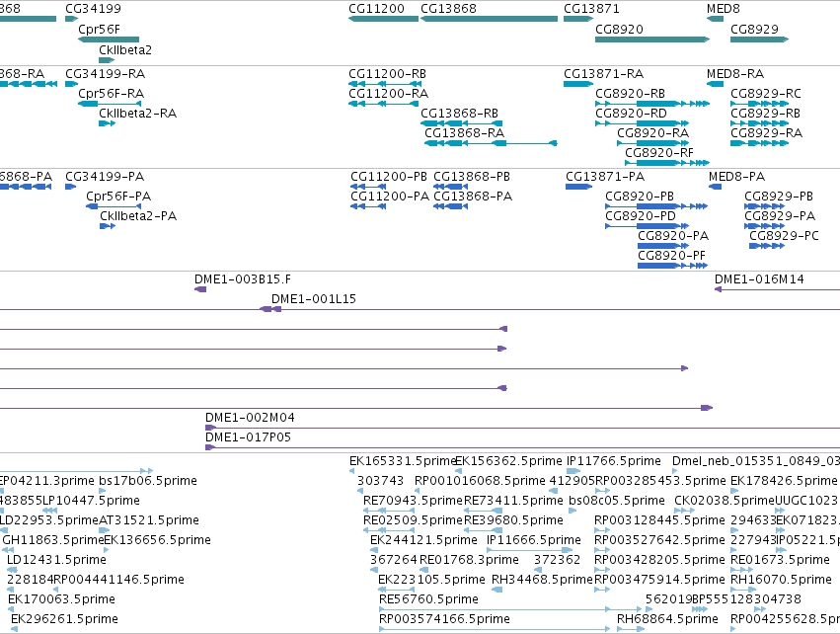Select the CG8920-PA protein label
840x634 pixels.
[673, 236]
